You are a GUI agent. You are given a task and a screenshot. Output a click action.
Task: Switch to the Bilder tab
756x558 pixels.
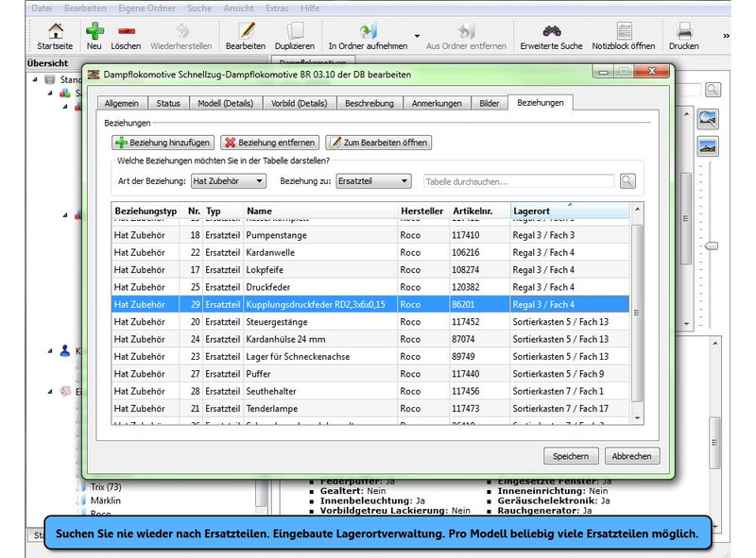(x=489, y=103)
